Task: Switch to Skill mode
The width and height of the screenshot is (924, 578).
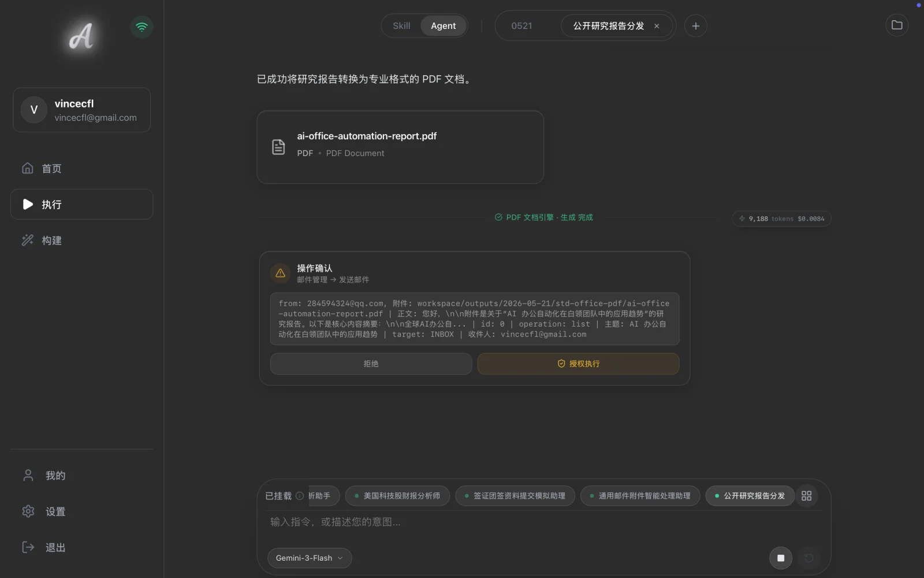Action: [401, 26]
